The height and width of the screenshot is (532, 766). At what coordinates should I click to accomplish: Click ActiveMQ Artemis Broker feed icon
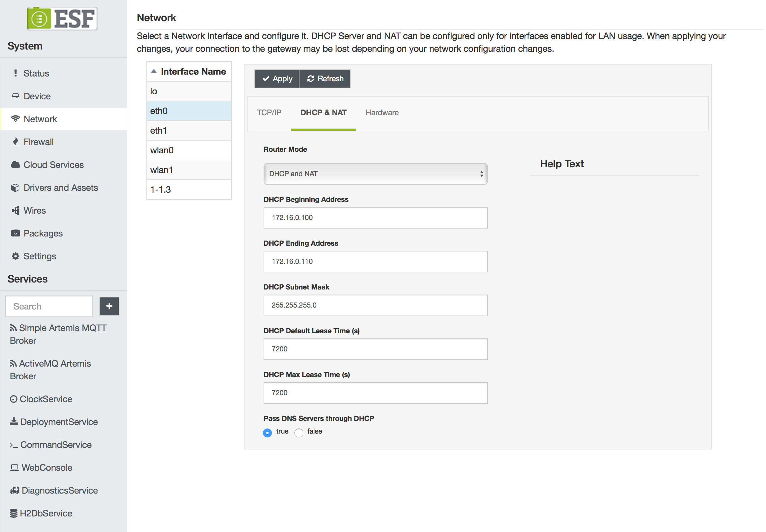tap(13, 363)
